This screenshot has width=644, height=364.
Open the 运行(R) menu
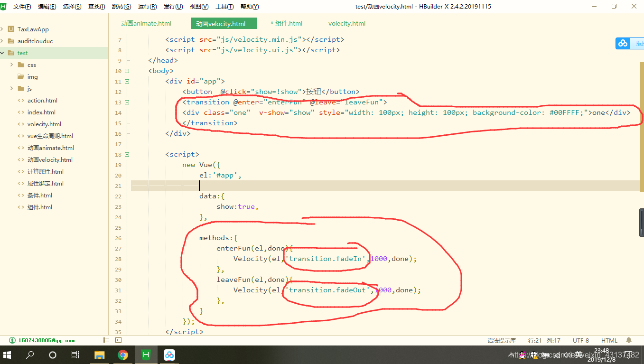(x=147, y=7)
